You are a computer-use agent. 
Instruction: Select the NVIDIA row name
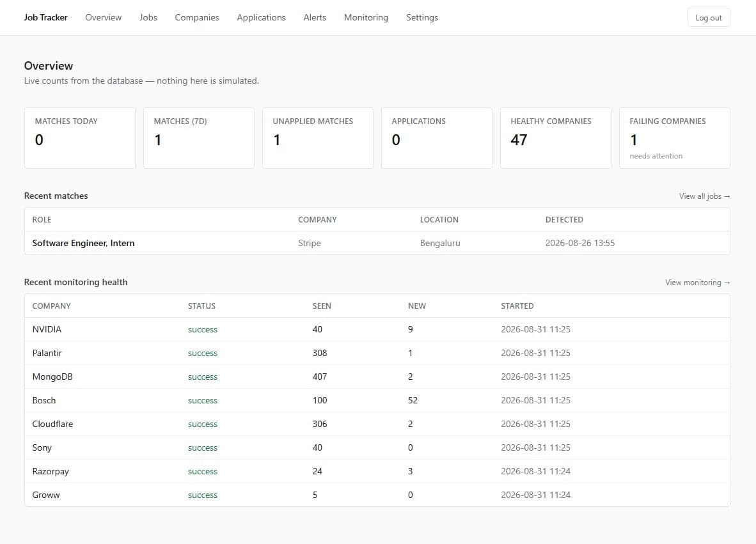pyautogui.click(x=47, y=329)
